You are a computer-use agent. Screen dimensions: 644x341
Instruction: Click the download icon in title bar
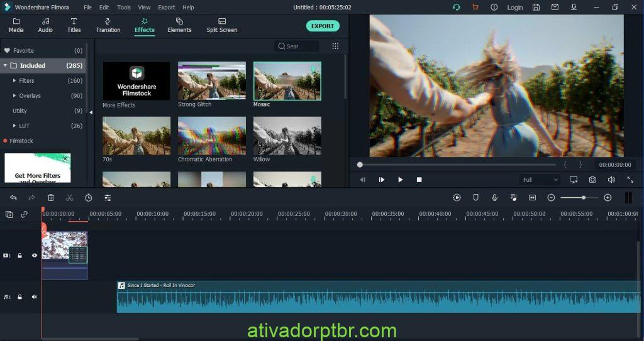tap(574, 8)
